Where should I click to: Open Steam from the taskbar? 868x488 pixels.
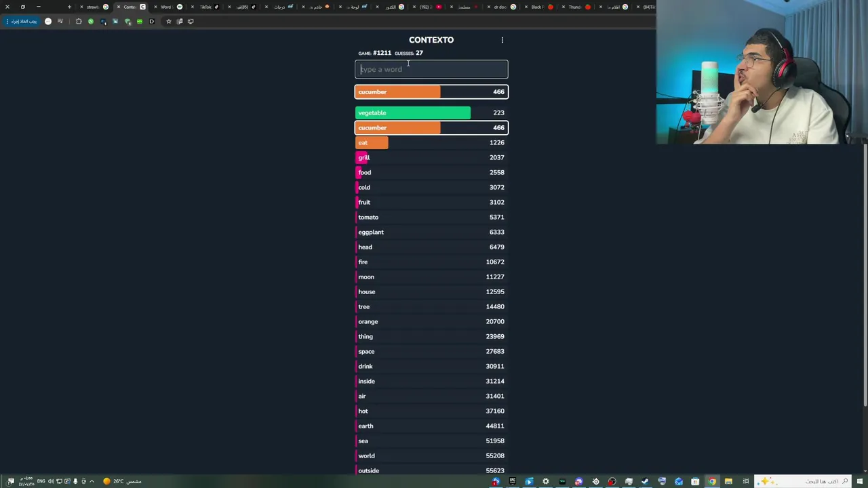tap(645, 481)
